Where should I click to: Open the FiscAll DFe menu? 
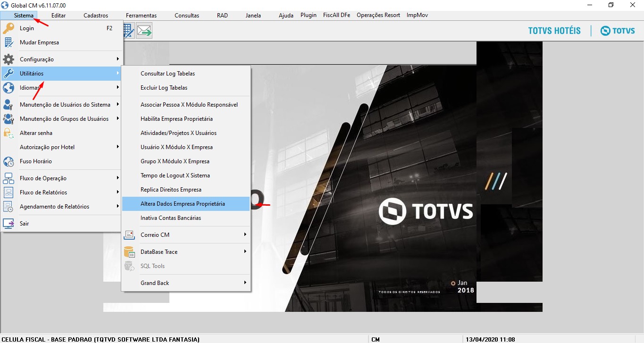[337, 16]
